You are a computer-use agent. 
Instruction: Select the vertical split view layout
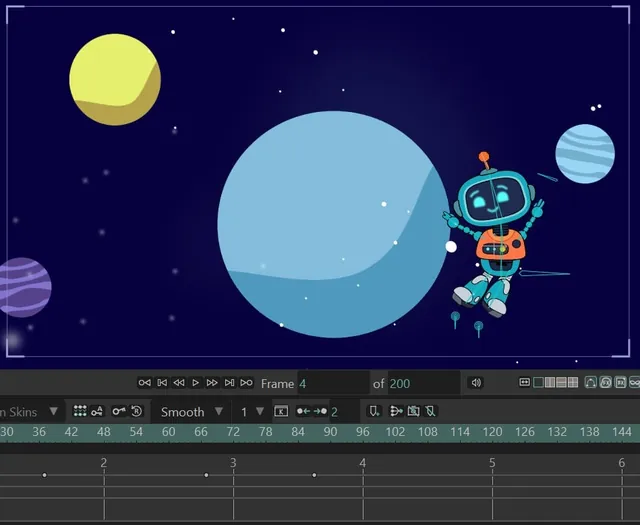pos(550,383)
